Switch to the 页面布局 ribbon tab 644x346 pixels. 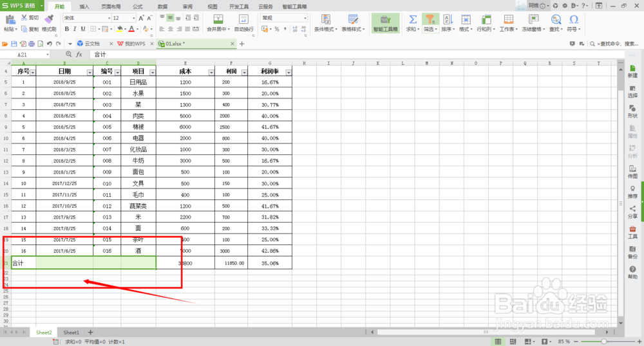pos(111,6)
